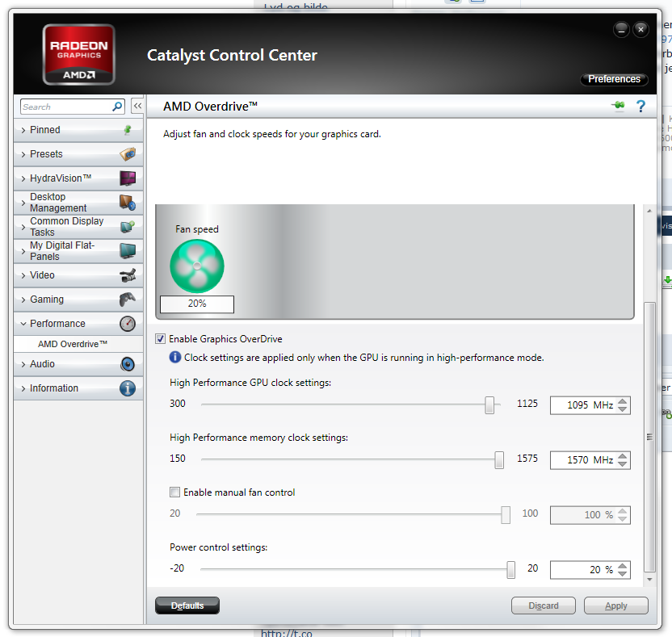Click the Audio speaker icon
The image size is (672, 637).
[128, 364]
